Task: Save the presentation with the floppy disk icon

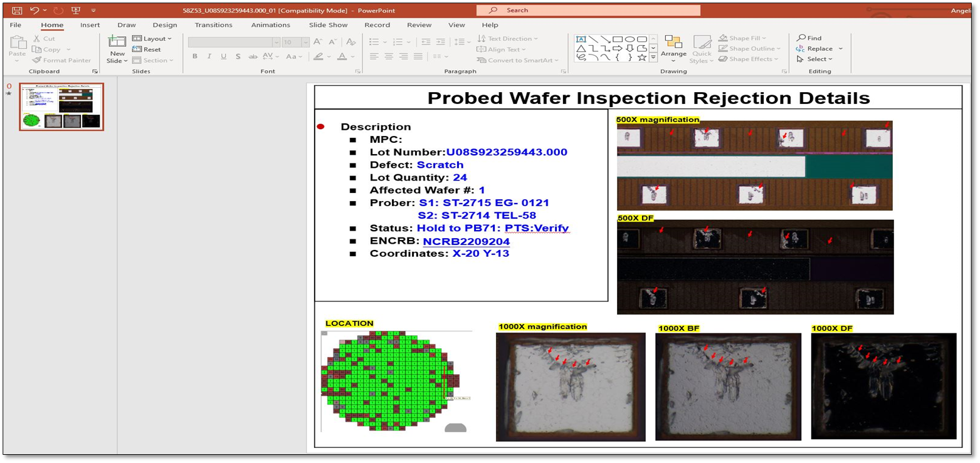Action: click(x=17, y=11)
